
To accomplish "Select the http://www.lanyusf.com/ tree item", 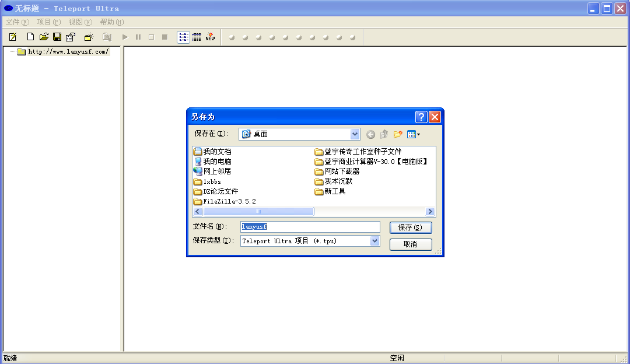I will 68,52.
